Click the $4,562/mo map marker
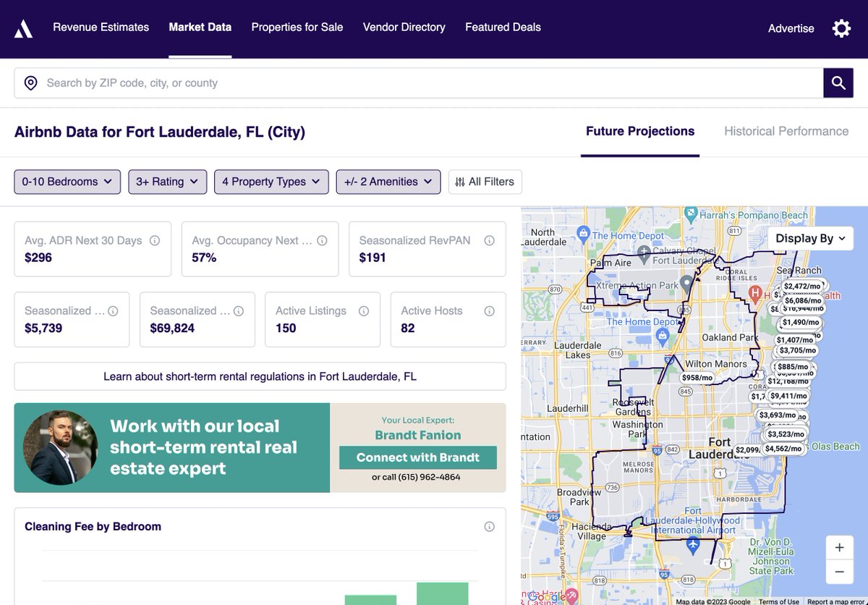This screenshot has width=868, height=605. click(784, 449)
